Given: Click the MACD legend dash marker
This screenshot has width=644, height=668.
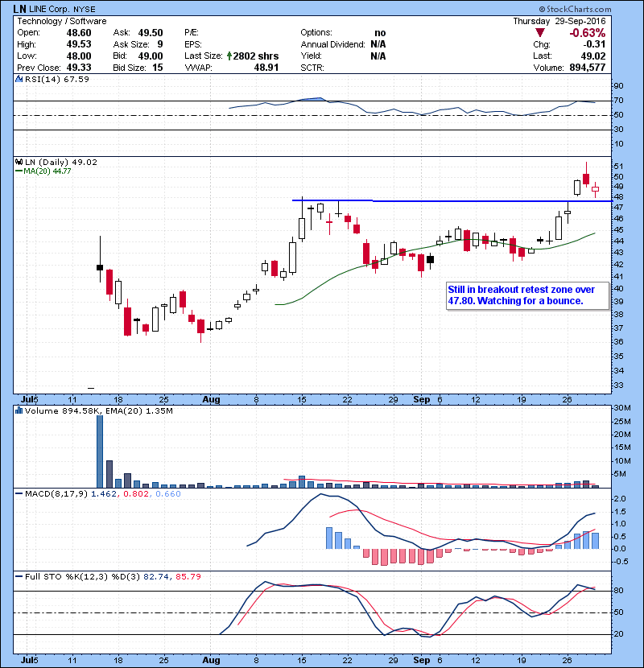Looking at the screenshot, I should click(x=19, y=494).
